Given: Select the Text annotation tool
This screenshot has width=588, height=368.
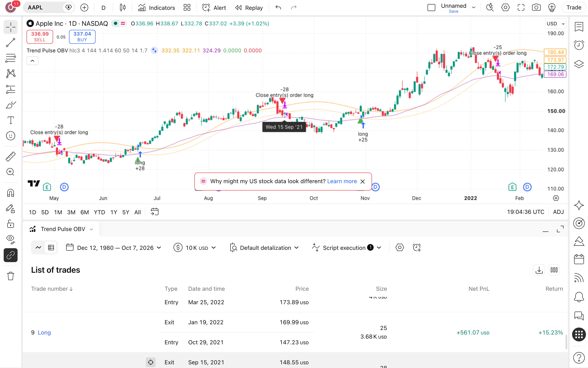Looking at the screenshot, I should pos(10,120).
